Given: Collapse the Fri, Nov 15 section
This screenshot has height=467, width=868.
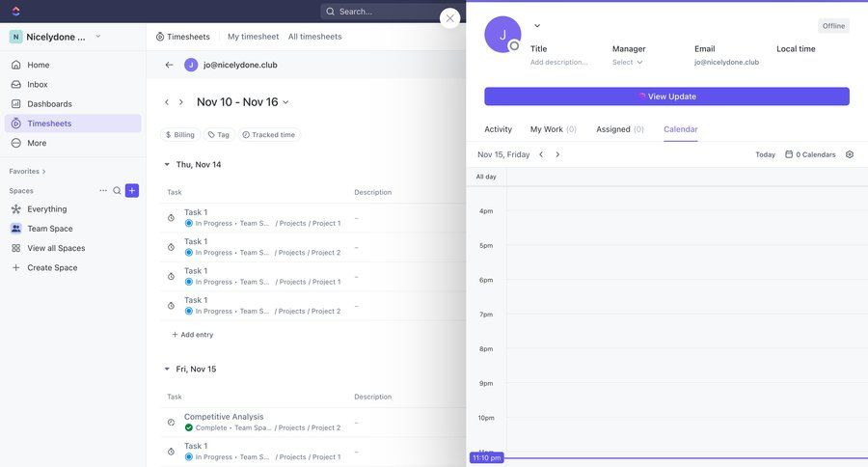Looking at the screenshot, I should pos(167,369).
